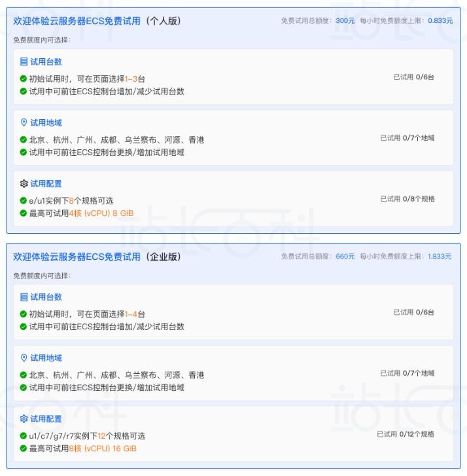The width and height of the screenshot is (467, 476).
Task: Click green check beside the 个人版 region list
Action: pos(24,139)
